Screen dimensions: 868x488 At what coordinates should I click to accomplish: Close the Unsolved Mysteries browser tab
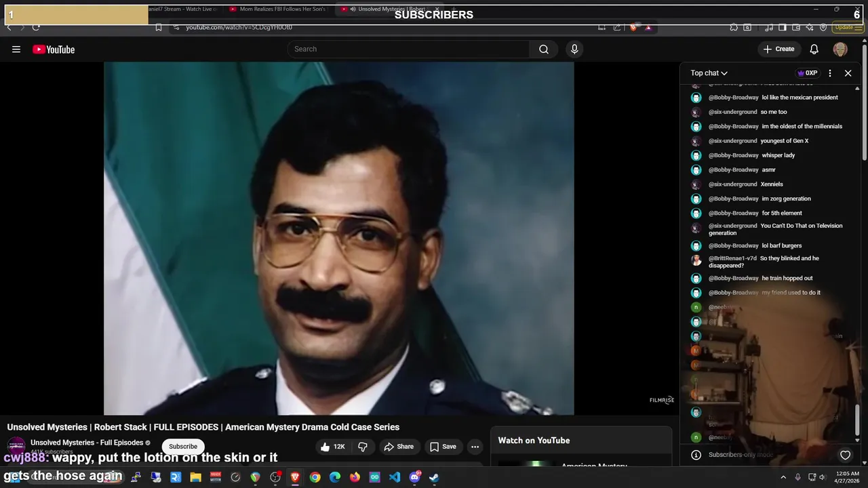(x=437, y=9)
